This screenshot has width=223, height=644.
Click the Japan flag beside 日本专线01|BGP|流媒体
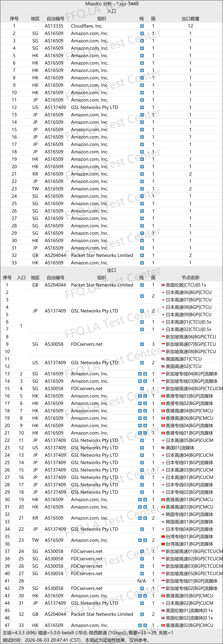(163, 462)
